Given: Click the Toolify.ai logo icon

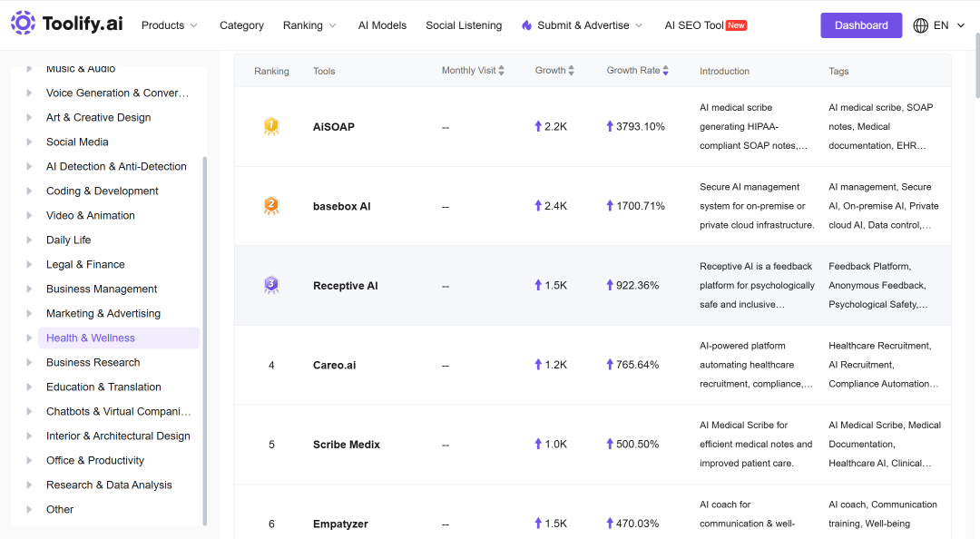Looking at the screenshot, I should (23, 23).
